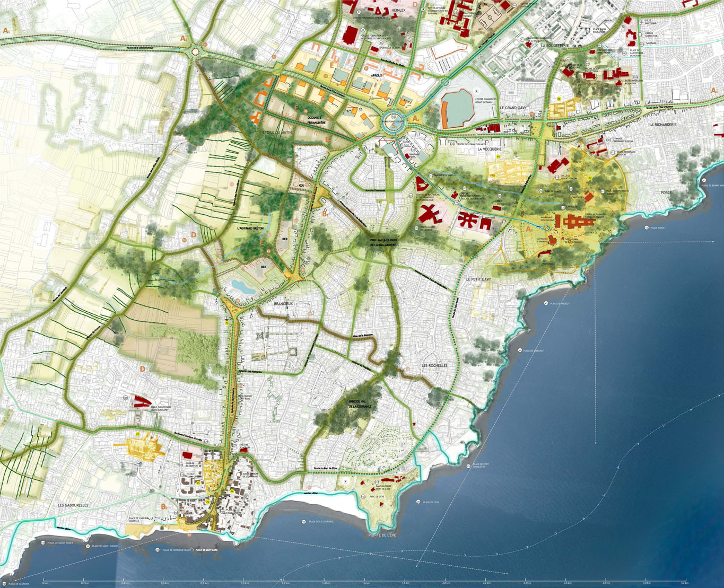Viewport: 724px width, 588px height.
Task: Click the Géant Oceanis shopping centre building
Action: [x=457, y=109]
